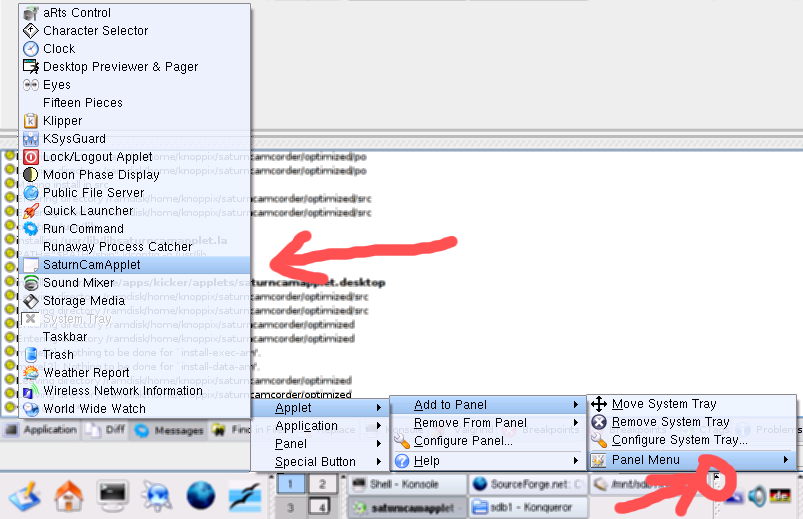Select the Weather Report applet icon
The height and width of the screenshot is (519, 803).
(31, 373)
